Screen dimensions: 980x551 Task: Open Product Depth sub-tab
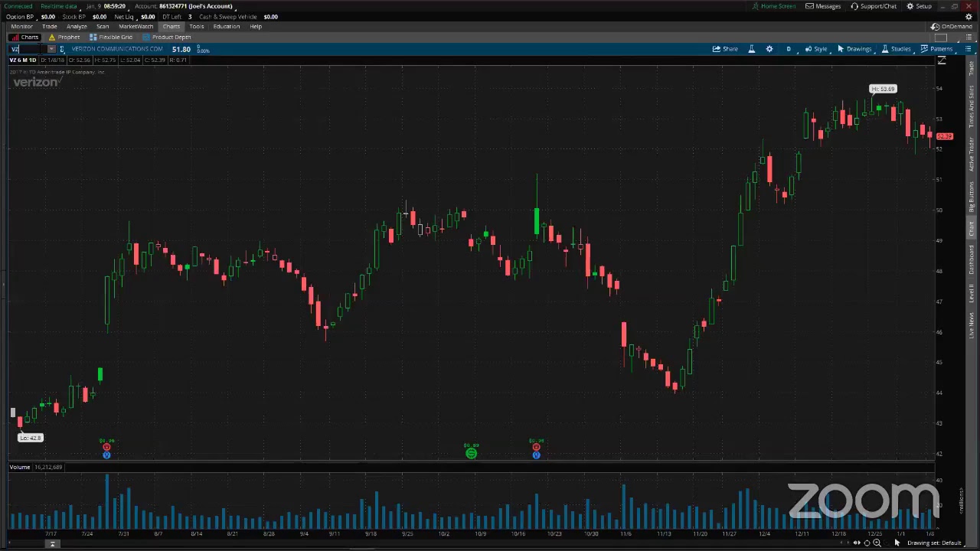(166, 37)
